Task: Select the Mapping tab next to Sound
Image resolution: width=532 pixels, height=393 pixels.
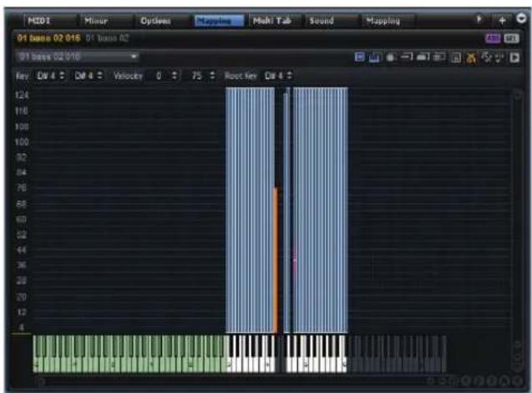Action: coord(388,21)
